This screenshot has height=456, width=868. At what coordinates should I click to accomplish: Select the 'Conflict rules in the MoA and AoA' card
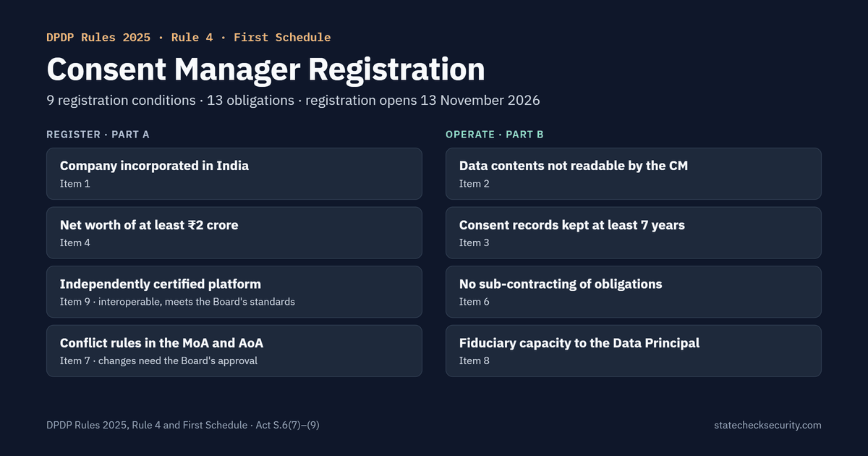pos(234,351)
